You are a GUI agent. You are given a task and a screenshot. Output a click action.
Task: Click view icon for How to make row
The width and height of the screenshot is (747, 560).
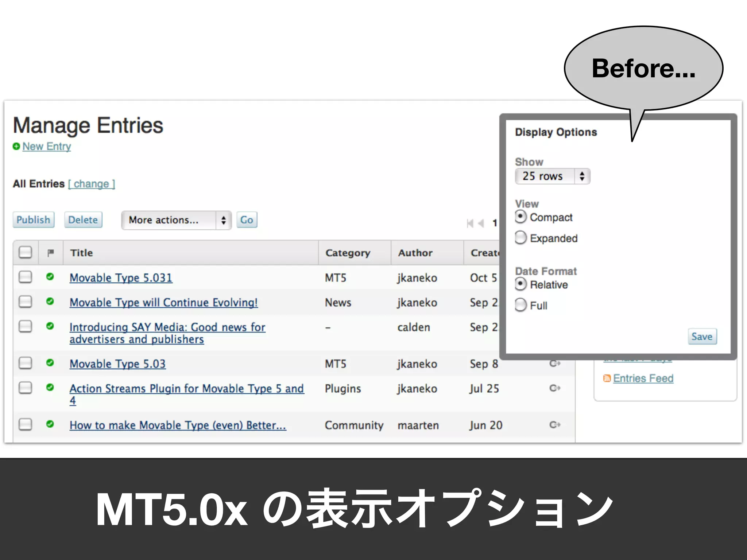pyautogui.click(x=555, y=425)
